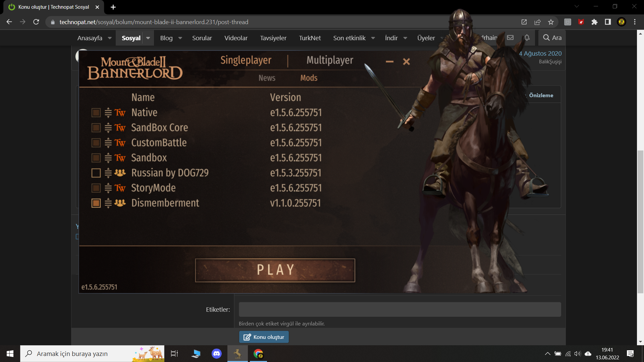Expand the Sosyal menu dropdown arrow
This screenshot has height=362, width=644.
(x=148, y=38)
